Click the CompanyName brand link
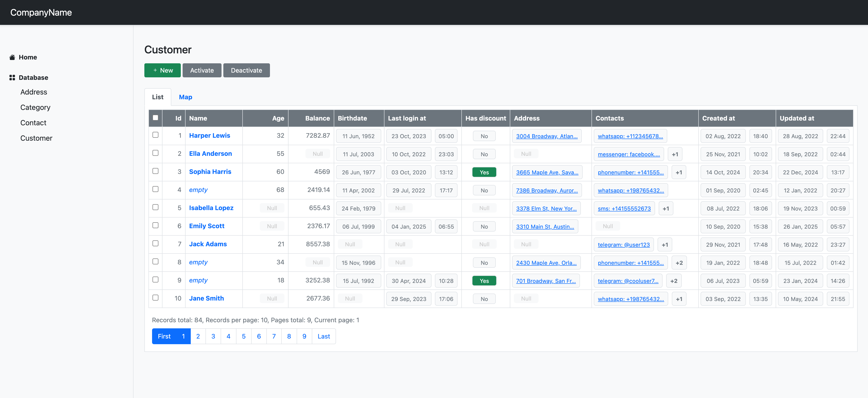This screenshot has width=868, height=398. pos(41,12)
